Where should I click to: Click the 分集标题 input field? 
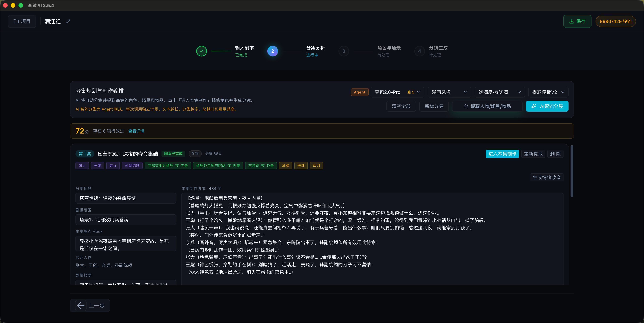125,198
